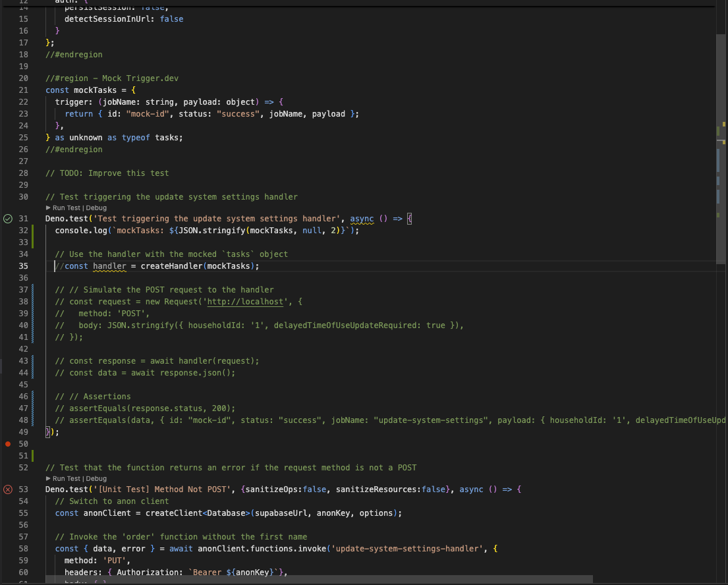Click the 'Use the handler with the mocked' comment

pyautogui.click(x=171, y=254)
